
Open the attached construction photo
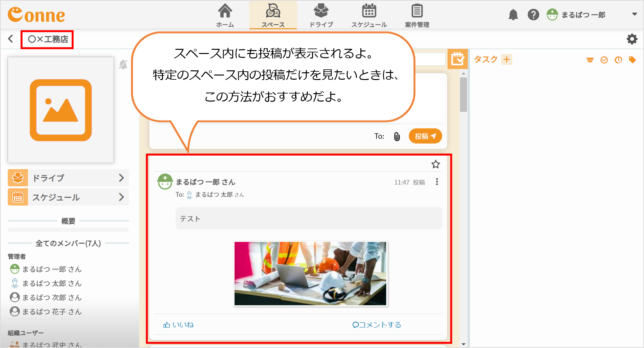pos(310,273)
